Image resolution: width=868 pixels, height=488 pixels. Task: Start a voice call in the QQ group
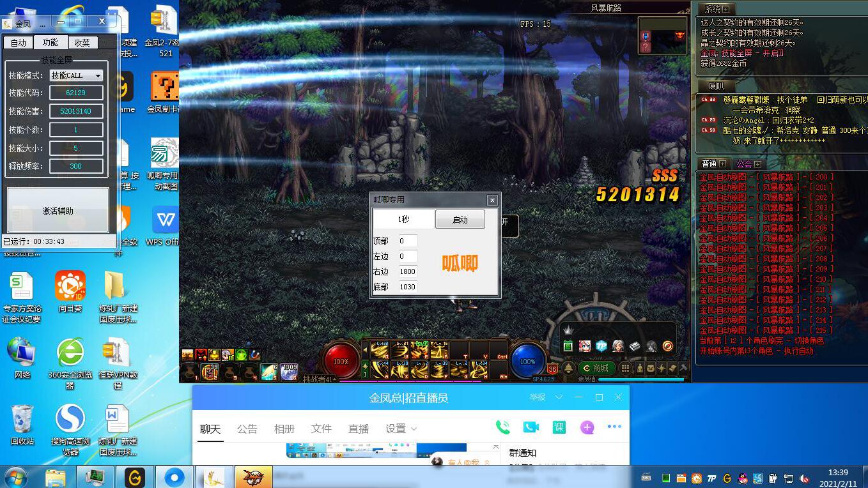tap(503, 427)
